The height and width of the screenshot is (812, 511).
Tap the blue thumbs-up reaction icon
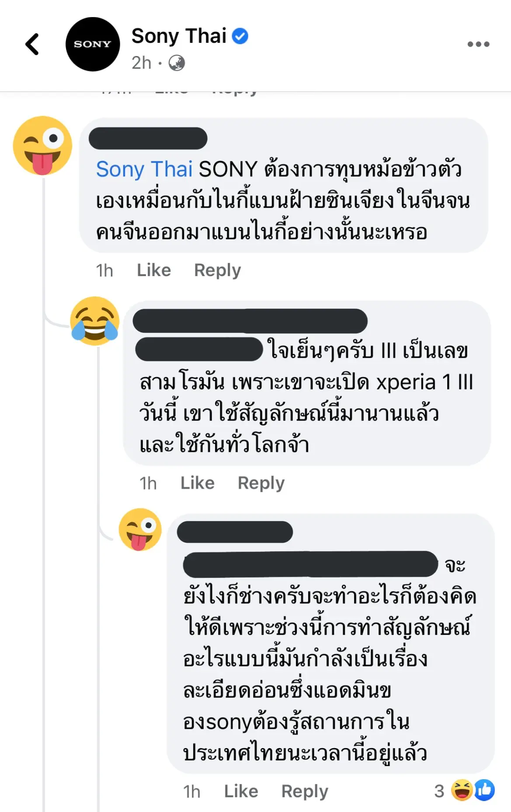pyautogui.click(x=484, y=790)
